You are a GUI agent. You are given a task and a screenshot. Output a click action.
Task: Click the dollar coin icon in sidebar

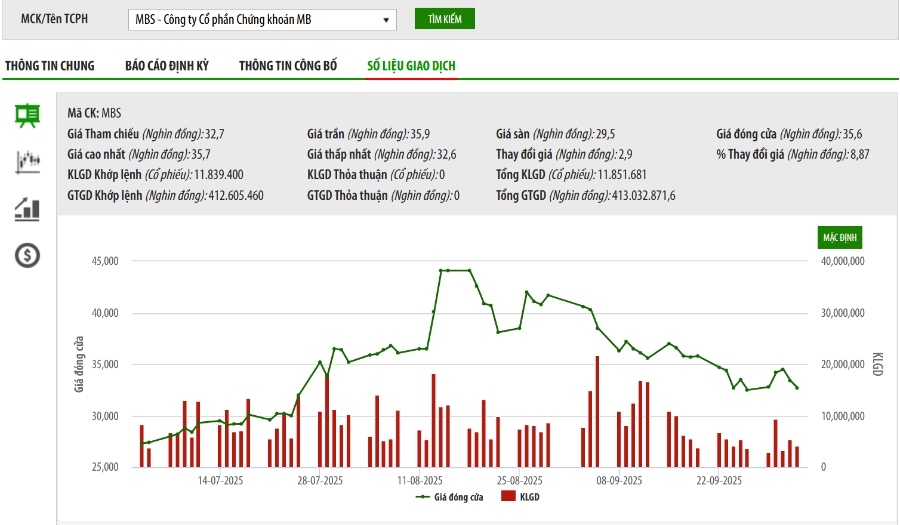point(27,256)
